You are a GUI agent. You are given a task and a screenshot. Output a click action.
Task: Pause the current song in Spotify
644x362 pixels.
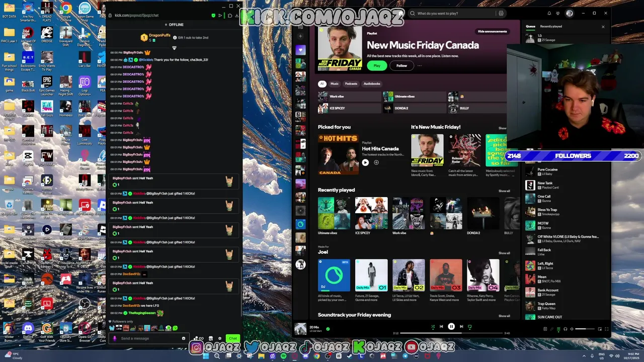[x=451, y=327]
